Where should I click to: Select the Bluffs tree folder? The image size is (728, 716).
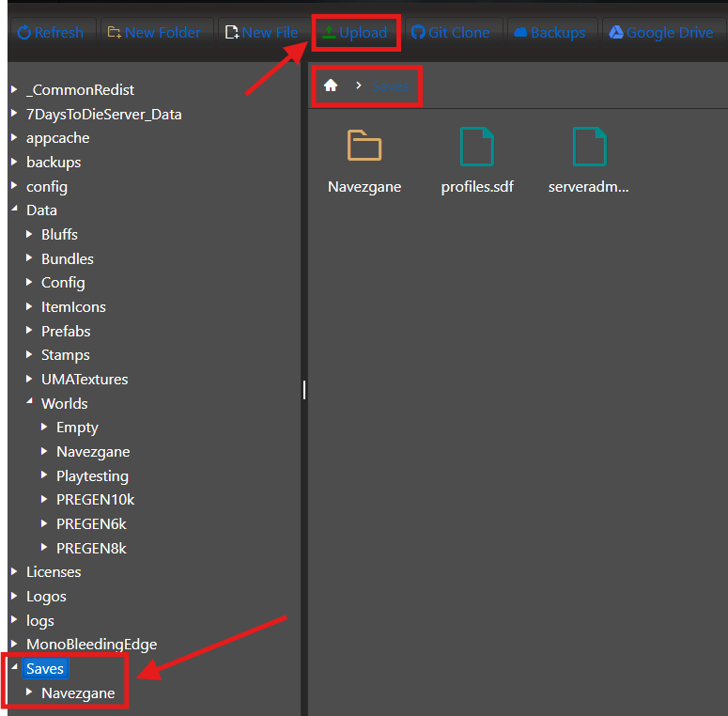[59, 235]
